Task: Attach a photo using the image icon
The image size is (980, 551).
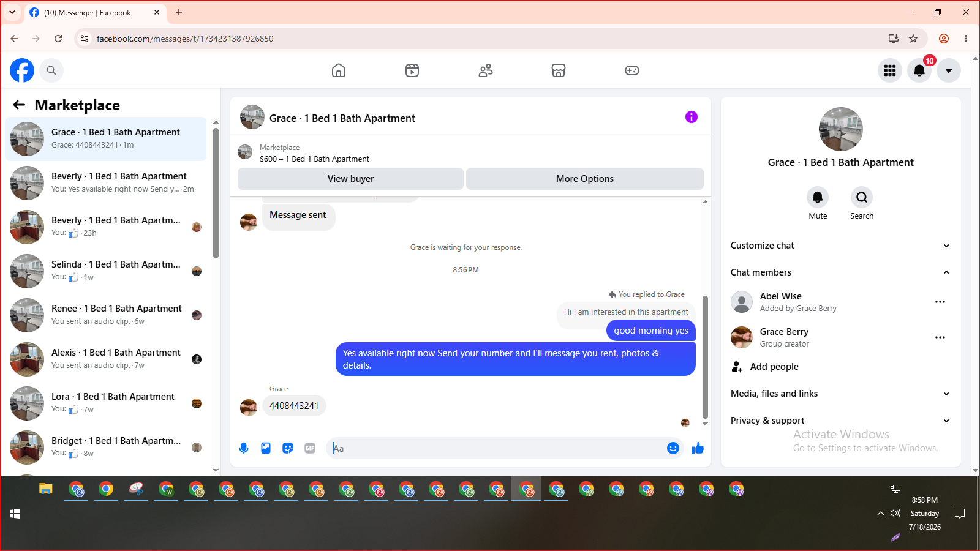Action: point(266,448)
